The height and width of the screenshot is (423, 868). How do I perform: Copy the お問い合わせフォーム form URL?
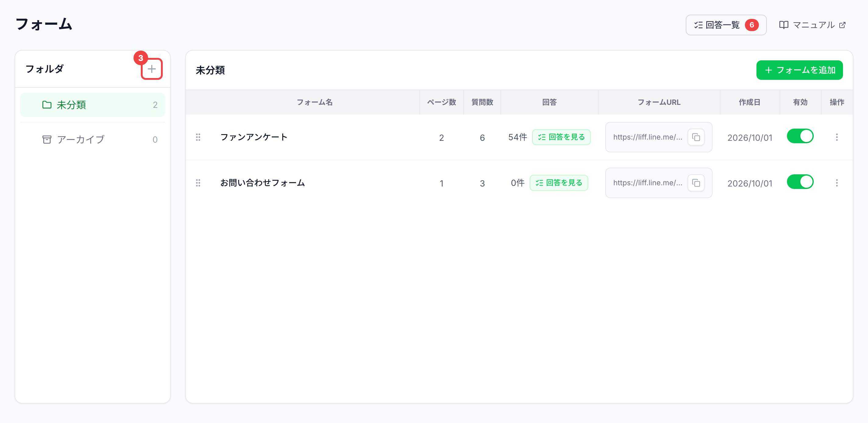click(x=696, y=183)
